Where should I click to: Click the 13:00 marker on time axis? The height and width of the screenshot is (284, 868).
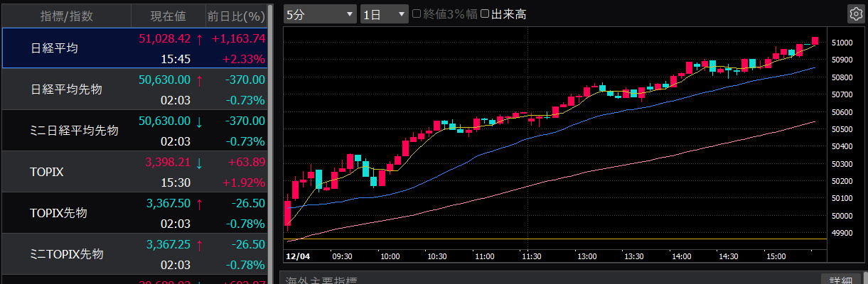pos(588,256)
